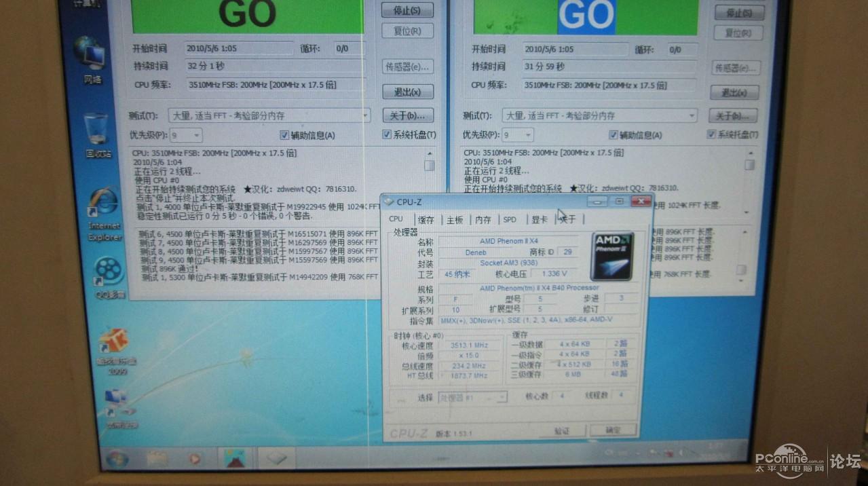Click 关于(b)... button in right window

point(733,116)
